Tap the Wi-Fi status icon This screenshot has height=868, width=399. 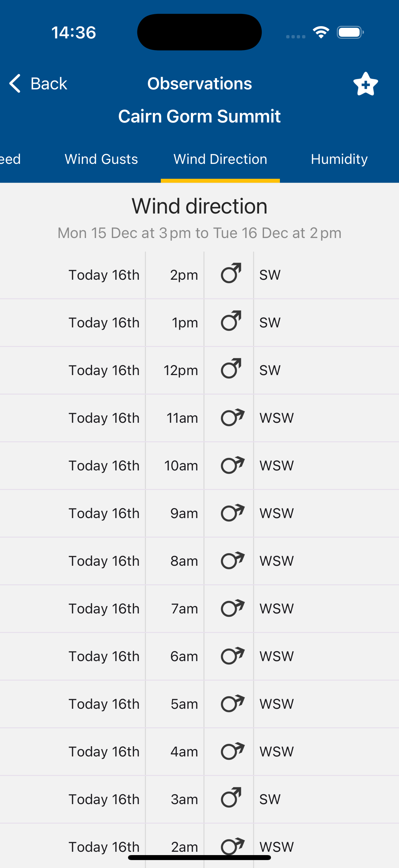[x=321, y=32]
